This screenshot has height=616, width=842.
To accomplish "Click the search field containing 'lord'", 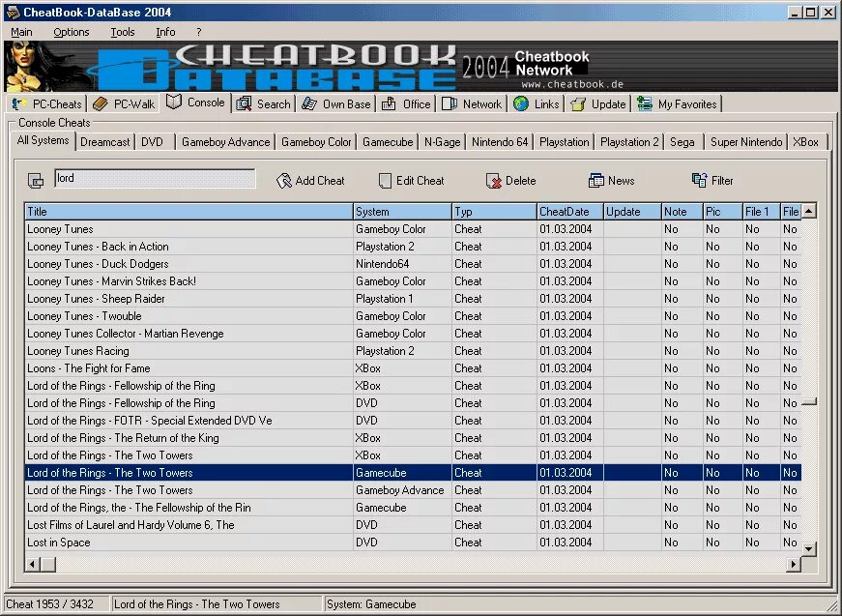I will [155, 178].
